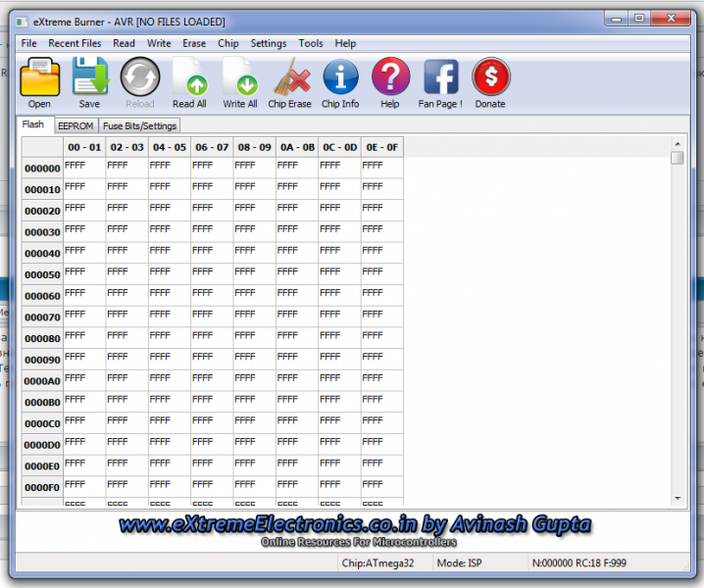The height and width of the screenshot is (588, 704).
Task: Click the 0A - 0B column header
Action: pyautogui.click(x=297, y=147)
